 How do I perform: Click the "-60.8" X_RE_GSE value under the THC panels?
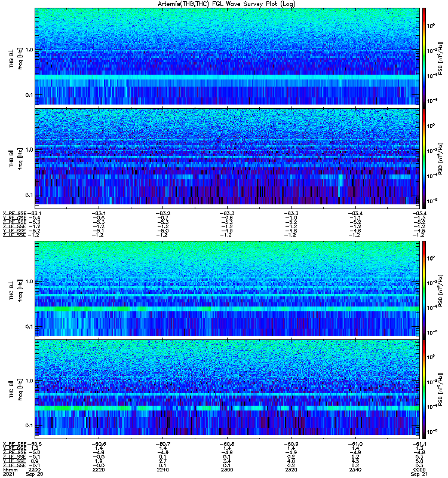[x=227, y=444]
